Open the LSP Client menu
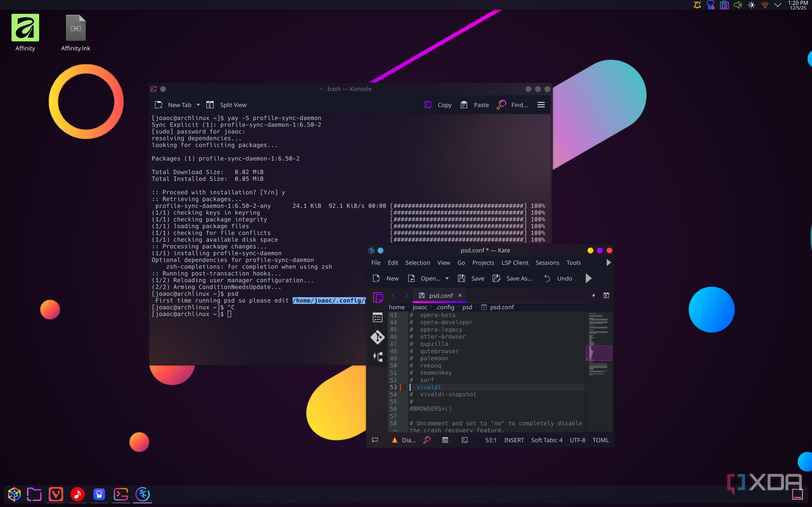Image resolution: width=812 pixels, height=507 pixels. click(515, 263)
